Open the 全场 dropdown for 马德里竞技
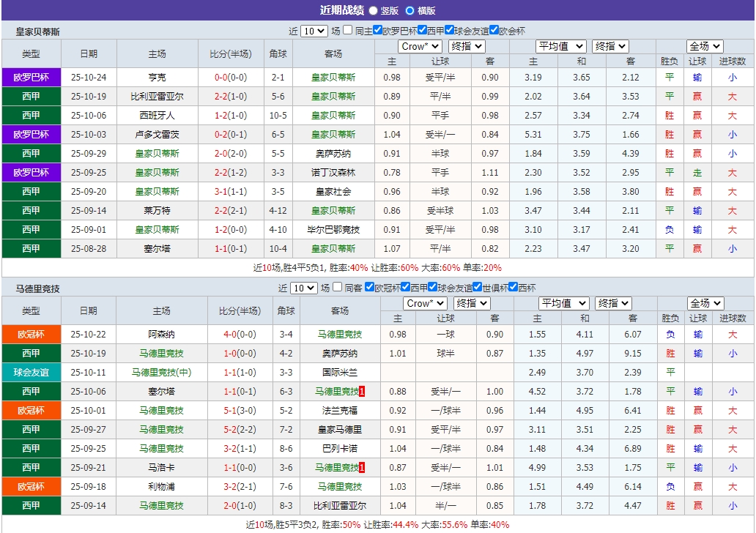This screenshot has height=533, width=756. pos(705,303)
